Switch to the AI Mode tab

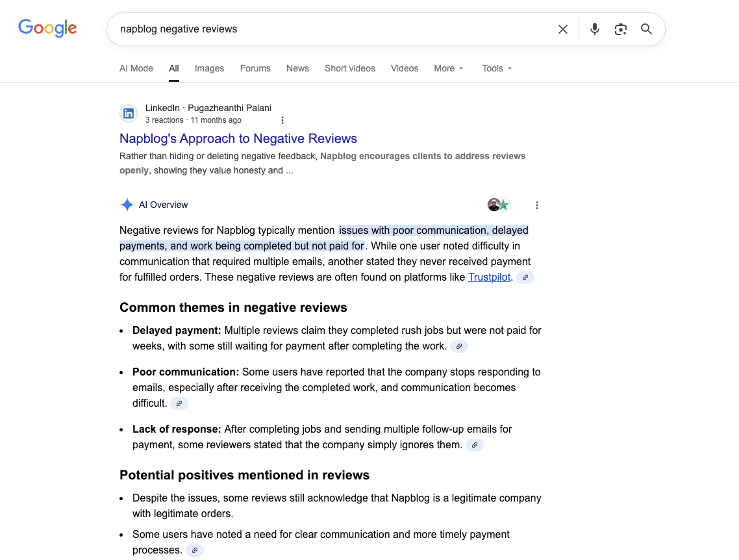pos(136,68)
